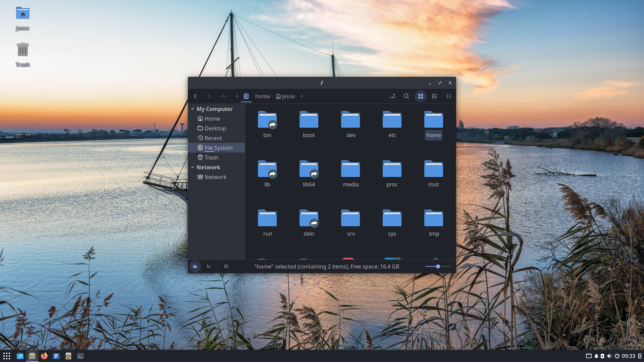Select the home folder icon

[434, 120]
